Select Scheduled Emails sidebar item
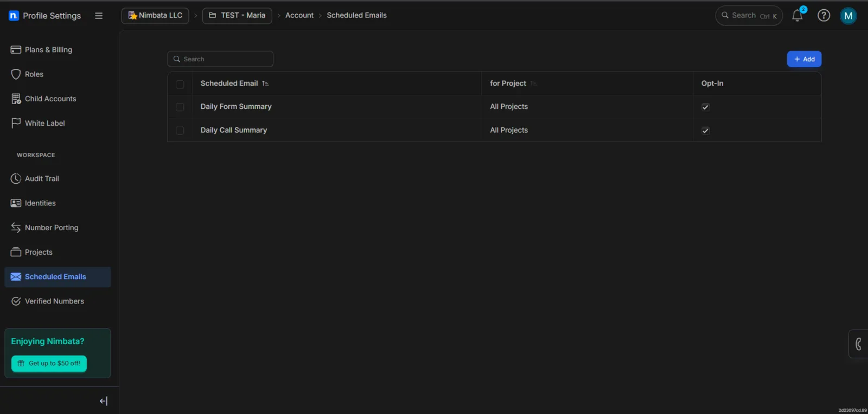 click(58, 277)
